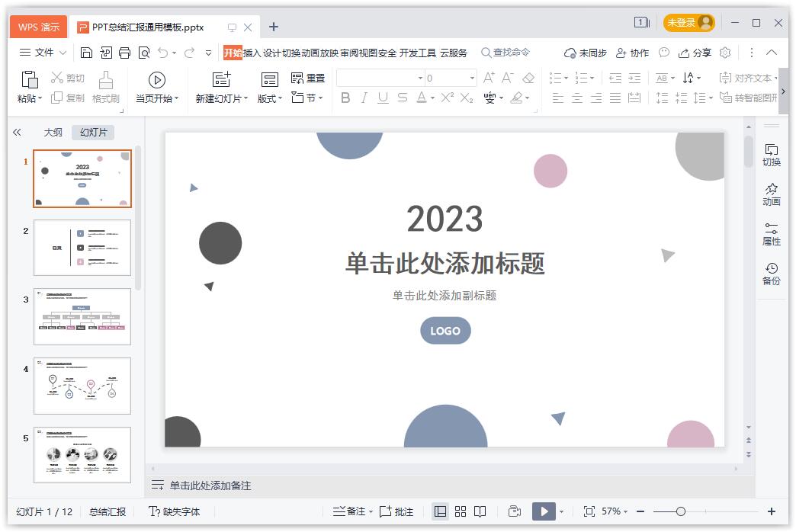Click the 分享 share button

tap(695, 53)
